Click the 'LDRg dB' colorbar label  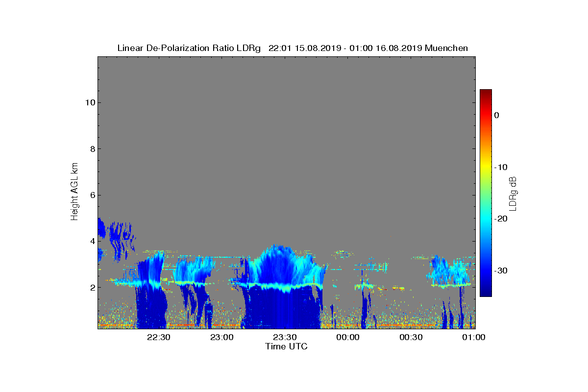tap(513, 193)
